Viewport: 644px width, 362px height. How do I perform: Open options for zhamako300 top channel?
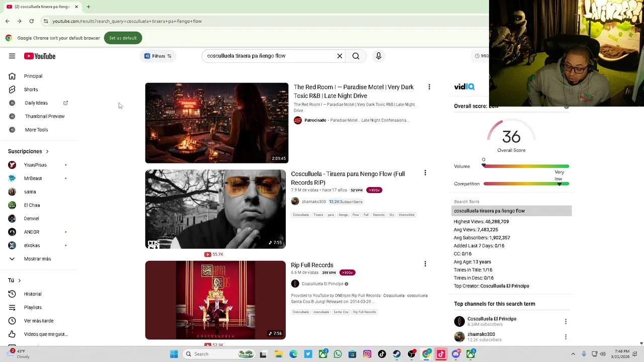(x=566, y=337)
